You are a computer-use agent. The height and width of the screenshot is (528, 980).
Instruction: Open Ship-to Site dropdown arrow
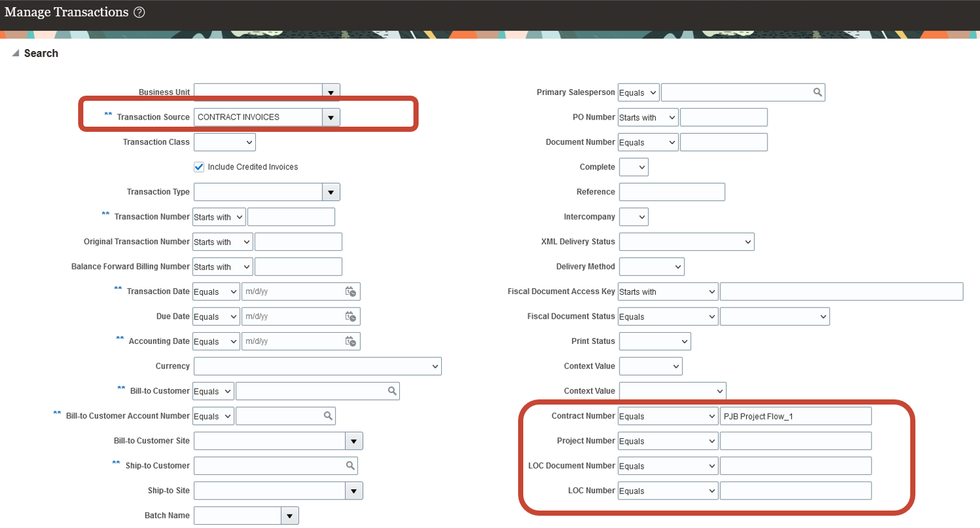coord(354,491)
